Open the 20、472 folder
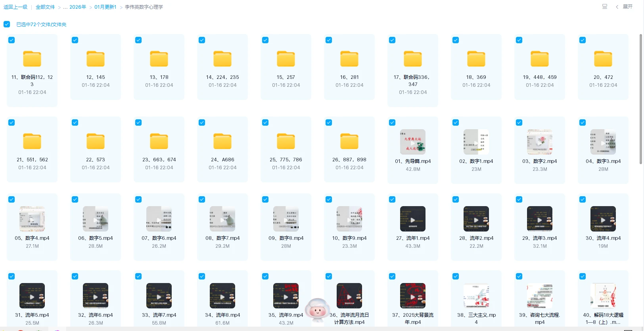 (603, 59)
